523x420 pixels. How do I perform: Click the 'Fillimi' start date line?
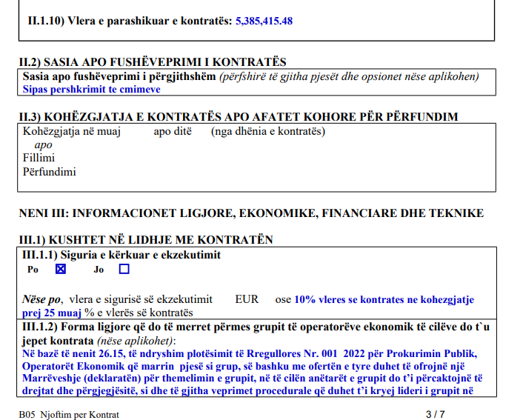click(x=39, y=158)
